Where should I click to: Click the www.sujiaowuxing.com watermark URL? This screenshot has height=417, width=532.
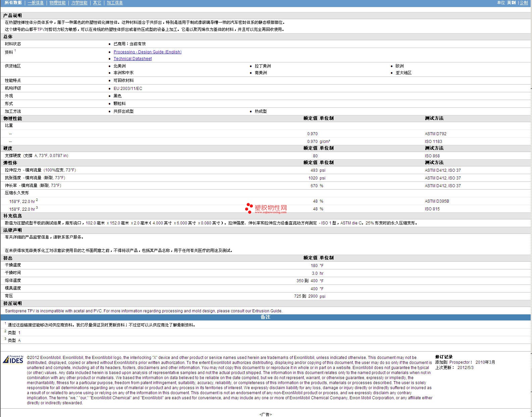pyautogui.click(x=270, y=212)
